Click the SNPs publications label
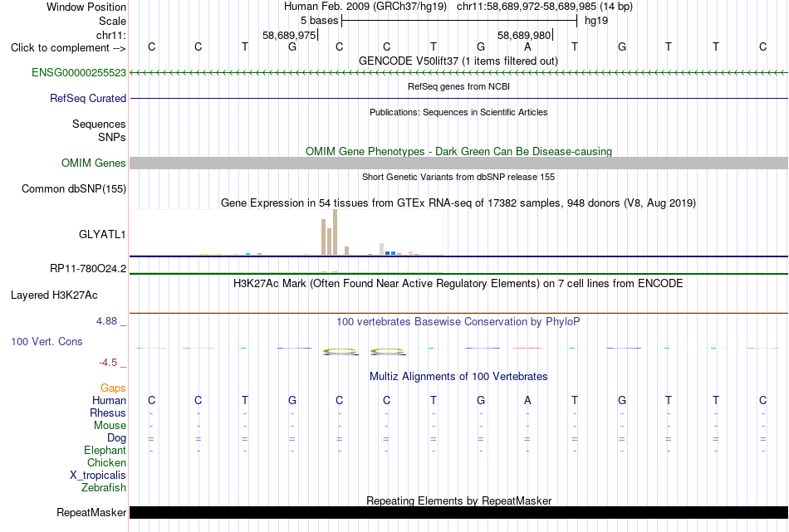Image resolution: width=789 pixels, height=532 pixels. pos(112,137)
